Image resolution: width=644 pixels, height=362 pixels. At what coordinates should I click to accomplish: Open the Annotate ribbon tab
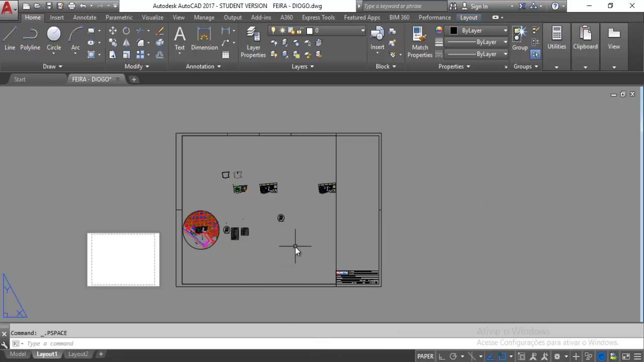(85, 18)
